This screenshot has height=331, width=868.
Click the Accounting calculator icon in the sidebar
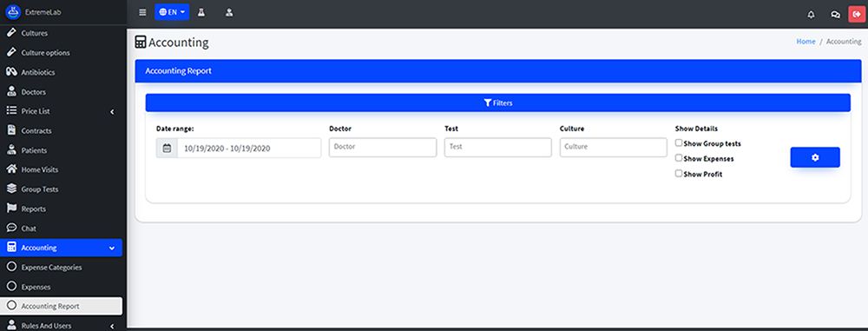11,248
